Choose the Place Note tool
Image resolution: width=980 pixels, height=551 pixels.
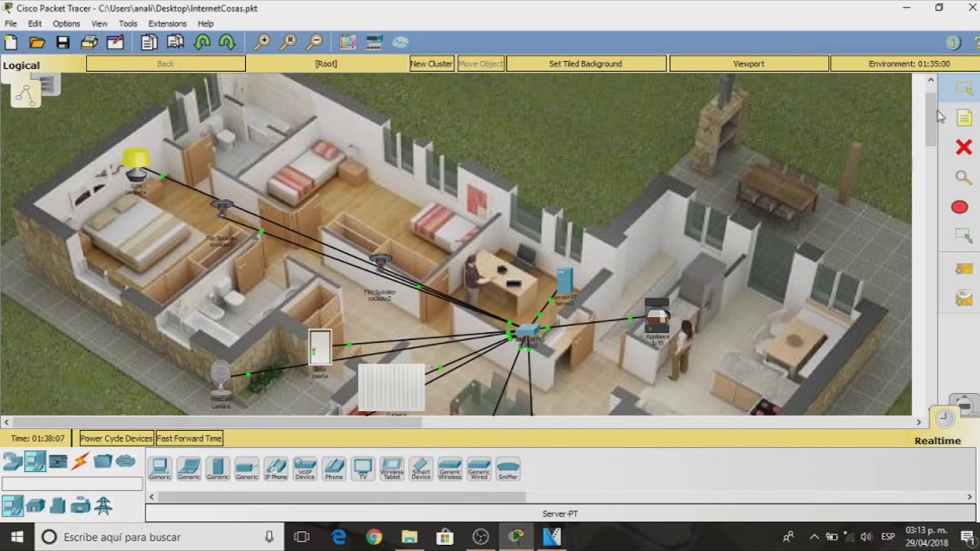click(x=963, y=118)
